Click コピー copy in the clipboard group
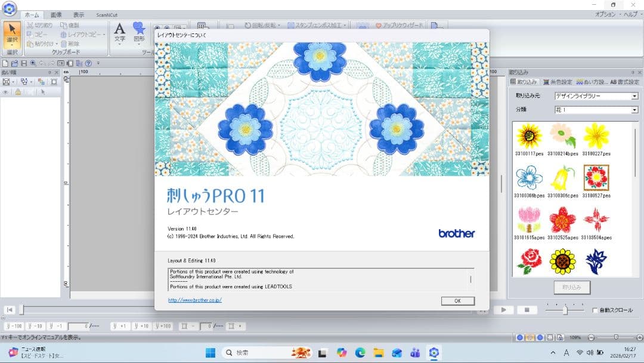Screen dimensions: 644x363 tap(37, 34)
